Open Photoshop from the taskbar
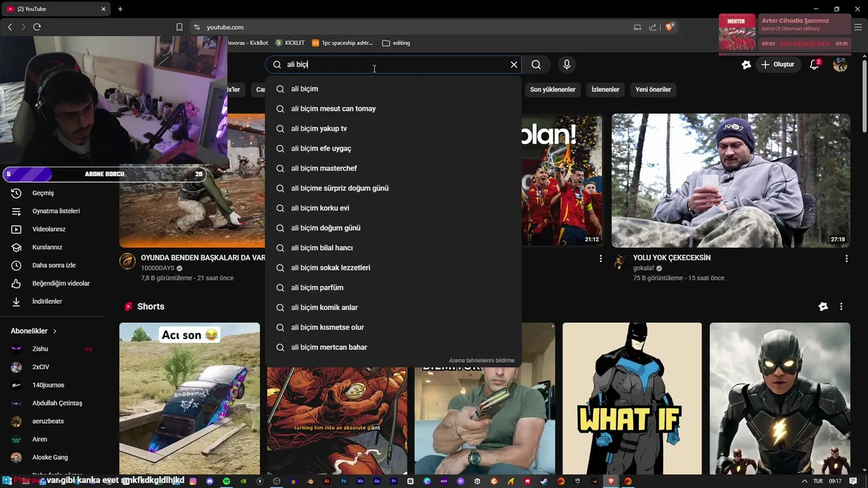Screen dimensions: 868x488 click(344, 481)
